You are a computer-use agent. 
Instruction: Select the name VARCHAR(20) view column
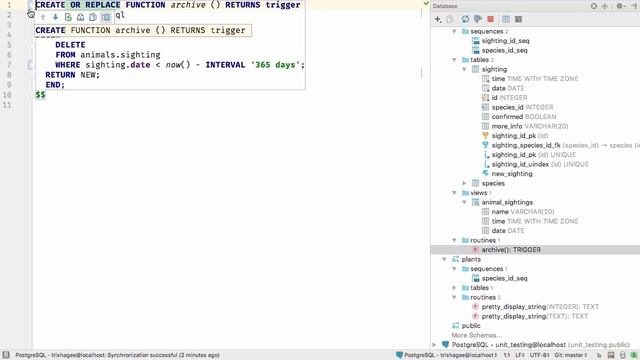pos(522,212)
